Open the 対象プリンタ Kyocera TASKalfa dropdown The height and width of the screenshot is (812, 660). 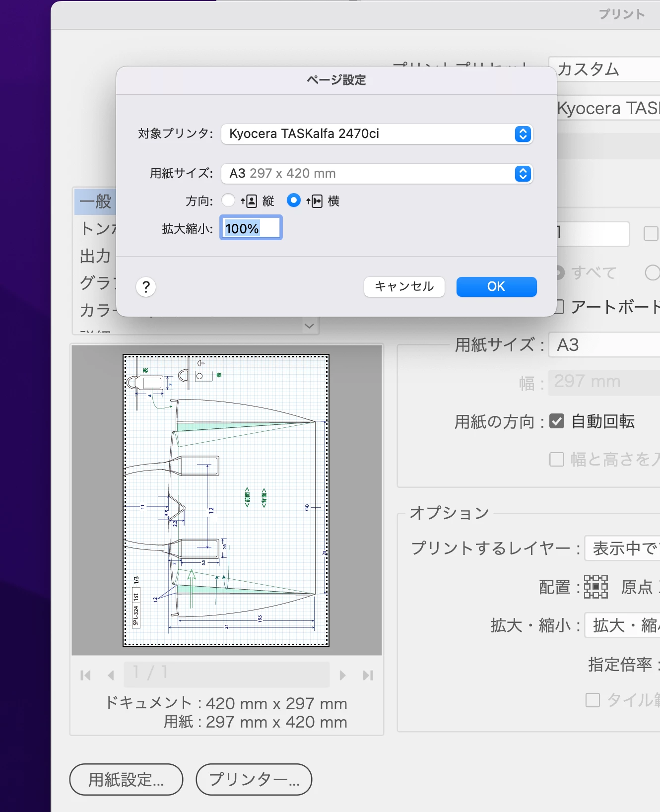(377, 134)
